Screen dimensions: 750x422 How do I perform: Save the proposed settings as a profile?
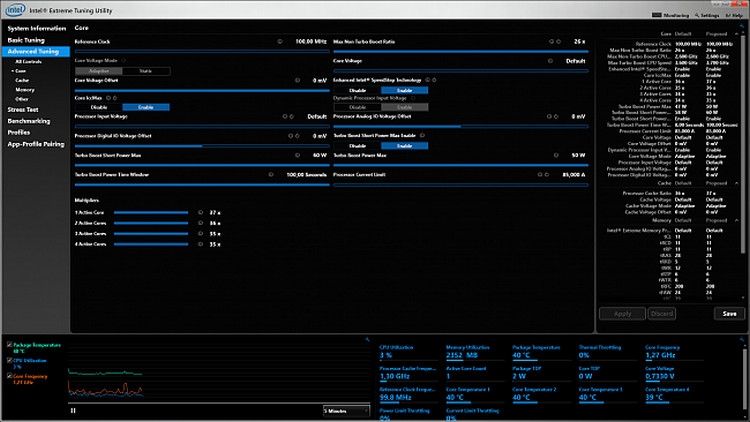(x=729, y=314)
